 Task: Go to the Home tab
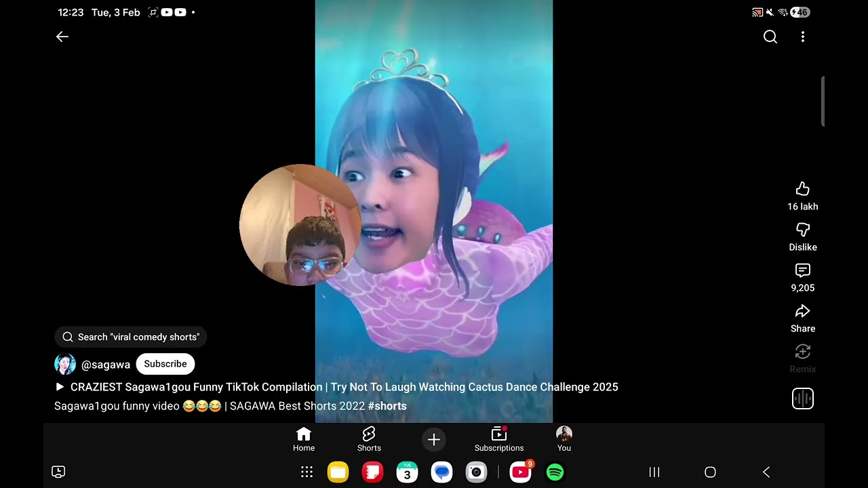304,439
